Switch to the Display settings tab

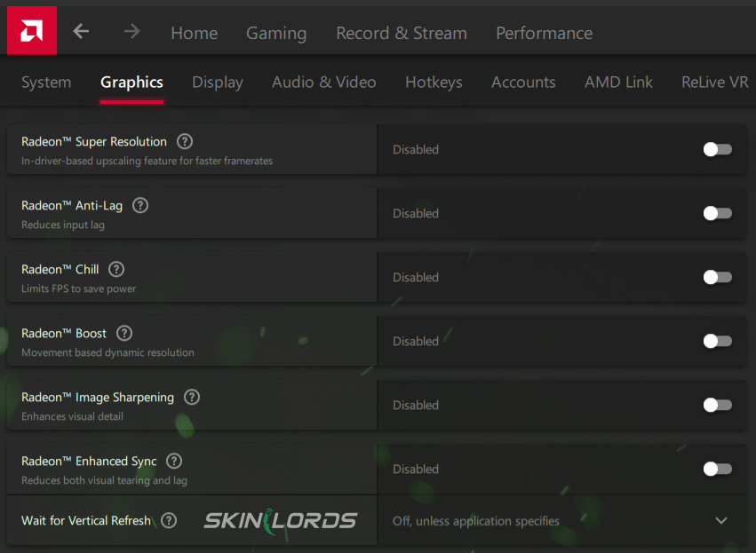(x=218, y=83)
